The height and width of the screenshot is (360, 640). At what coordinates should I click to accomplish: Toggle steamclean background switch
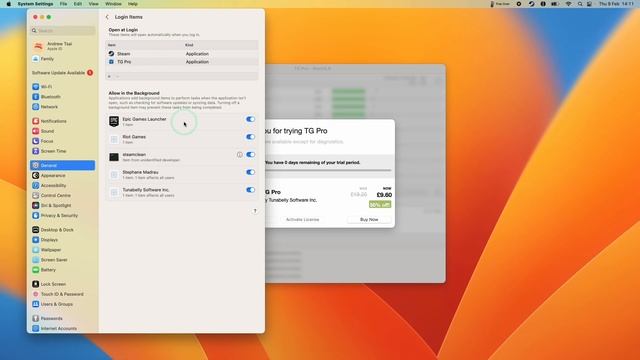250,155
